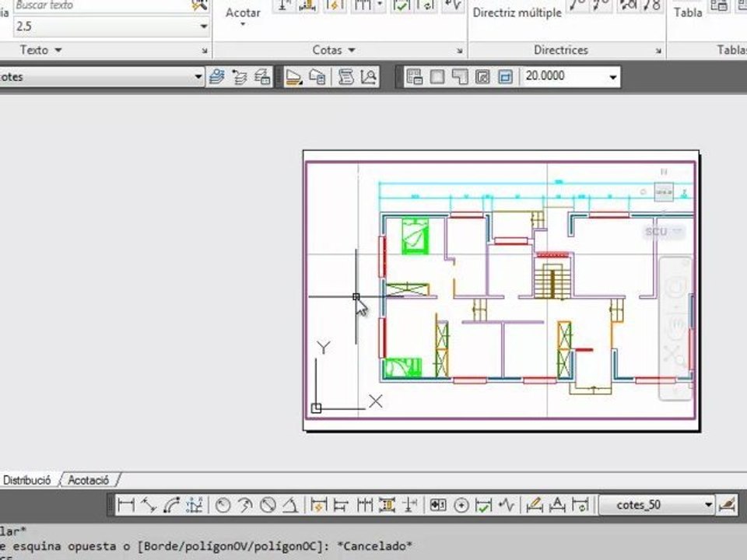Open the viewport scale dropdown showing 20.0000

coord(613,77)
